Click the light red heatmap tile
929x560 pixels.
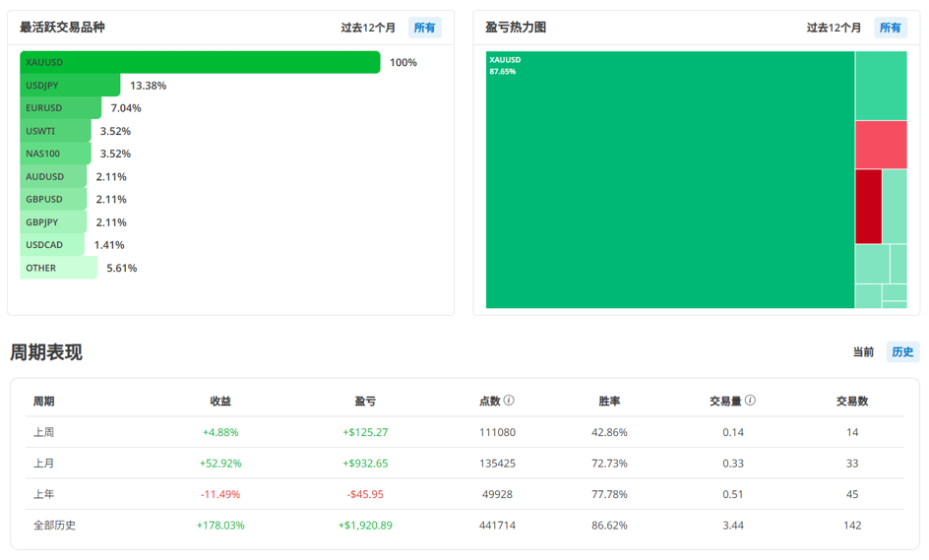click(x=881, y=145)
